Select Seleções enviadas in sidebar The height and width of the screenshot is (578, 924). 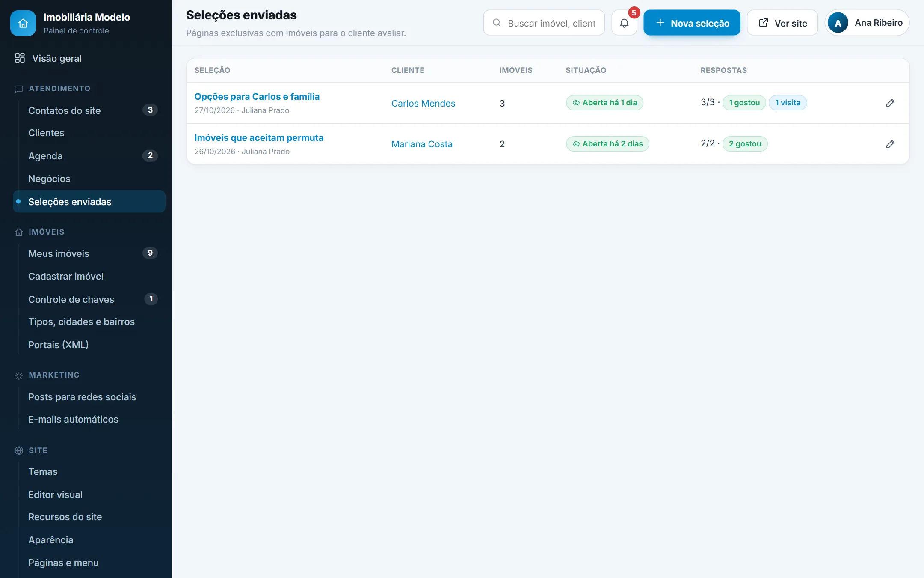click(89, 202)
